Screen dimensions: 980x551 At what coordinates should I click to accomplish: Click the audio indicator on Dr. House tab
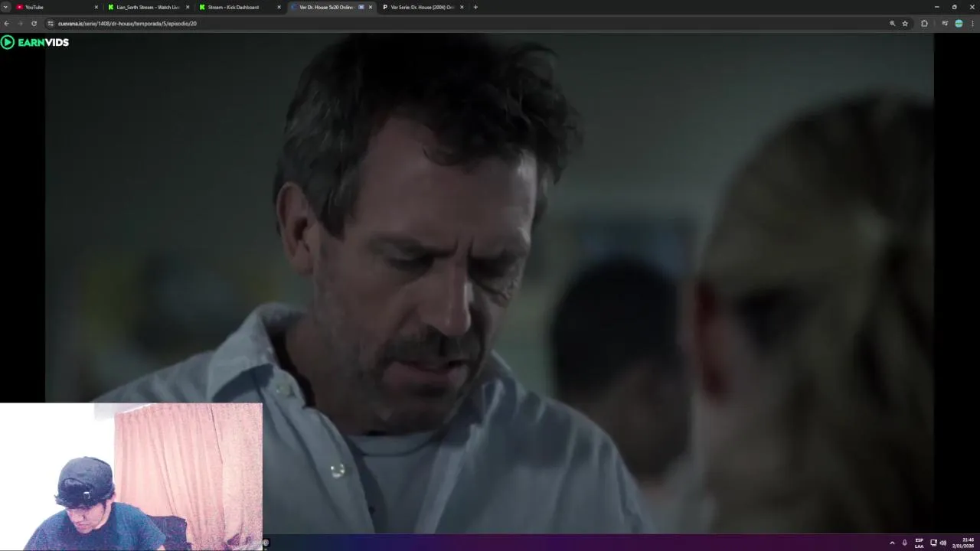pyautogui.click(x=361, y=7)
